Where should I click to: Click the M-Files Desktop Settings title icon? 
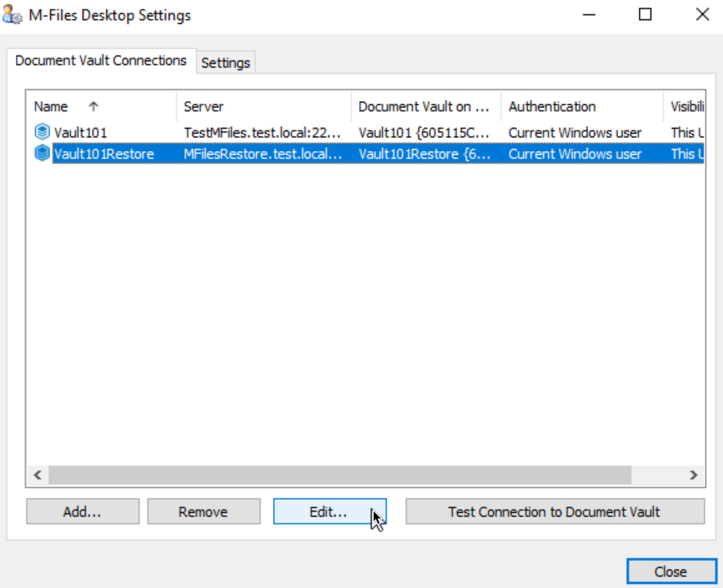[x=12, y=14]
